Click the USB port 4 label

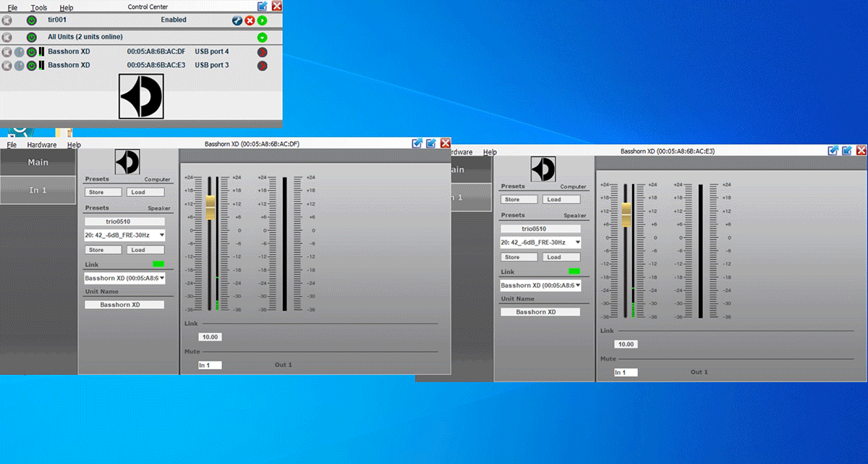(x=212, y=52)
